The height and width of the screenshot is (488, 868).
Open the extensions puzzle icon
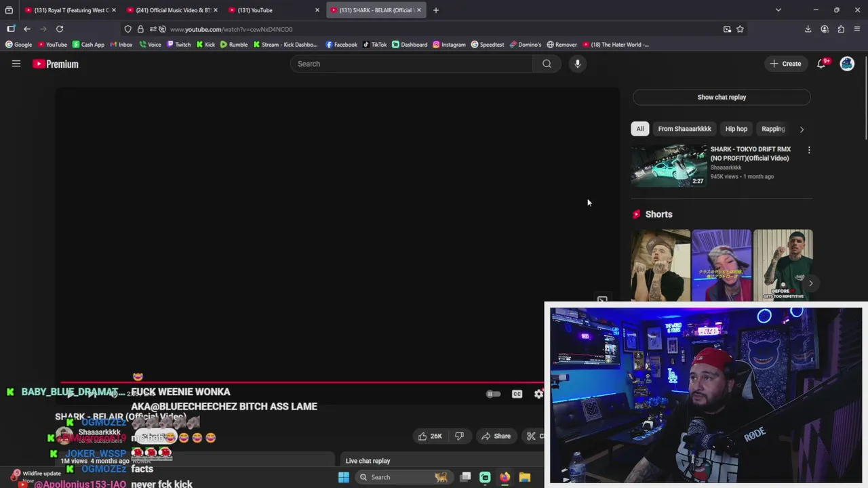841,29
